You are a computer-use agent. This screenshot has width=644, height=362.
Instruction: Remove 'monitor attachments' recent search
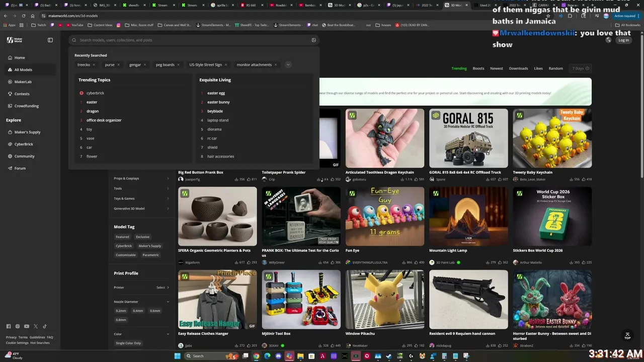coord(276,64)
